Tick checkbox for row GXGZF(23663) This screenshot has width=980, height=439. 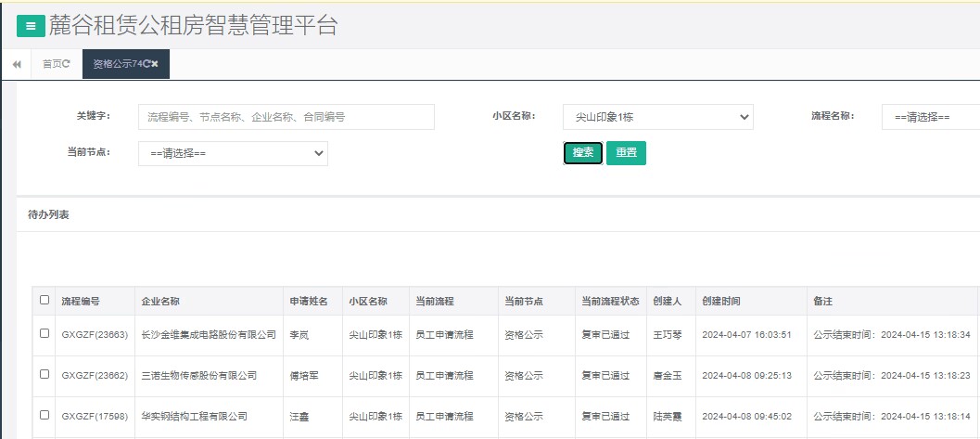coord(45,333)
